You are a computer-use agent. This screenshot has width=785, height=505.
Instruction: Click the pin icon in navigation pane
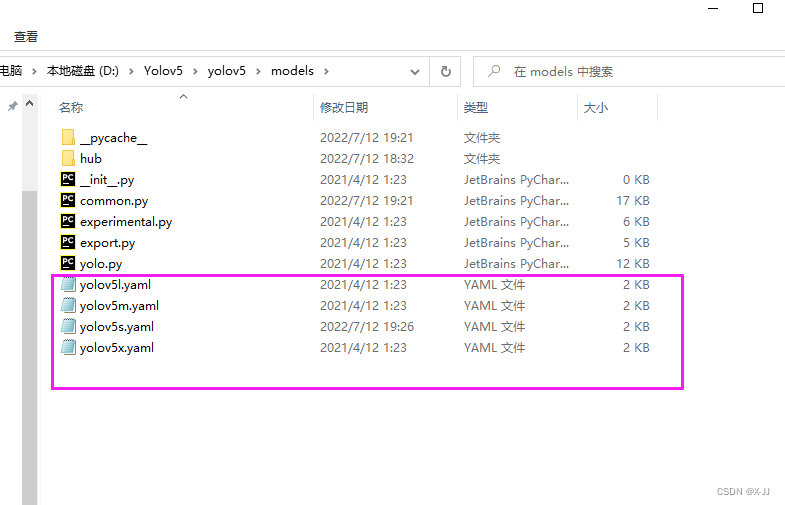point(13,106)
